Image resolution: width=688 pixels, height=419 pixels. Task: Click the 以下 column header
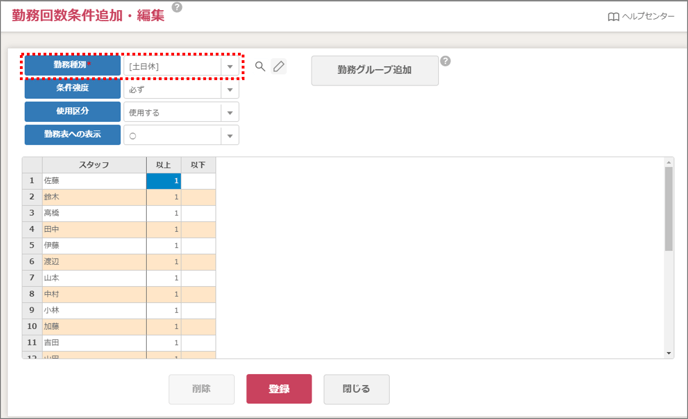[x=198, y=165]
